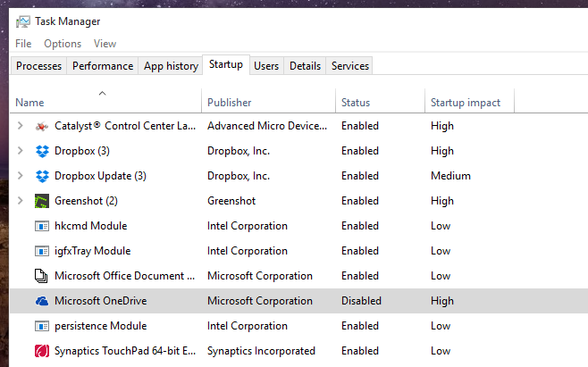Switch to the Details tab

[306, 66]
